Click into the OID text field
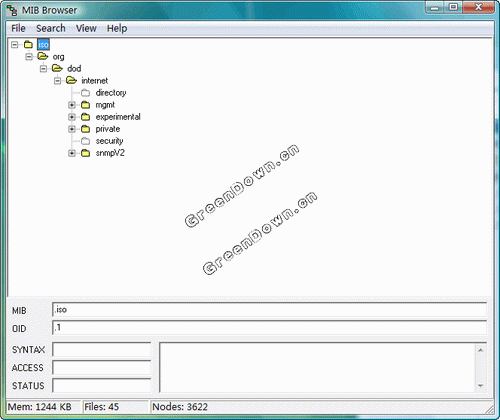500x420 pixels. pyautogui.click(x=269, y=328)
